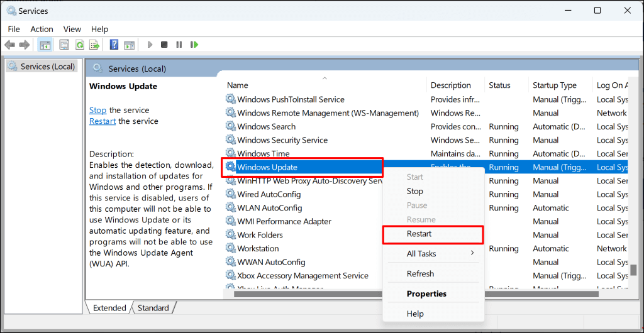Open the File menu
This screenshot has height=333, width=644.
[x=14, y=29]
